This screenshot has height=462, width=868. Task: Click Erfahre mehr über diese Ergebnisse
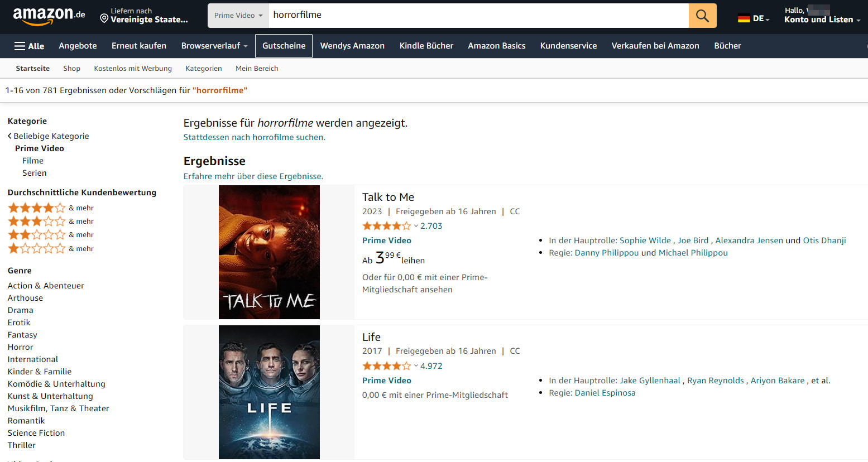(253, 176)
